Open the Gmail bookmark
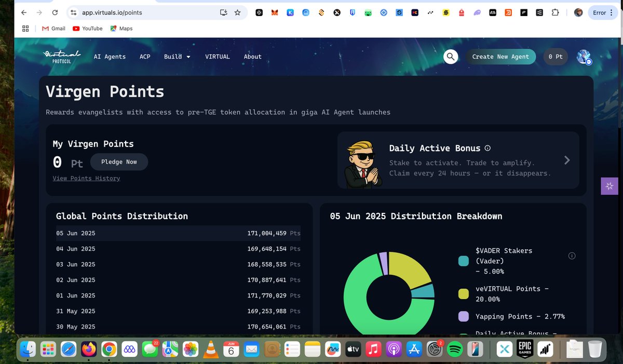 [53, 29]
